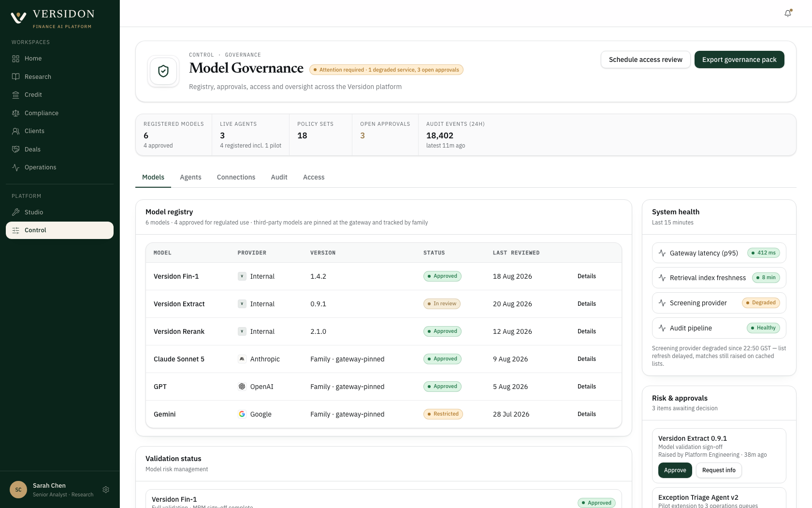Open Details for Gemini model
812x508 pixels.
click(x=586, y=414)
